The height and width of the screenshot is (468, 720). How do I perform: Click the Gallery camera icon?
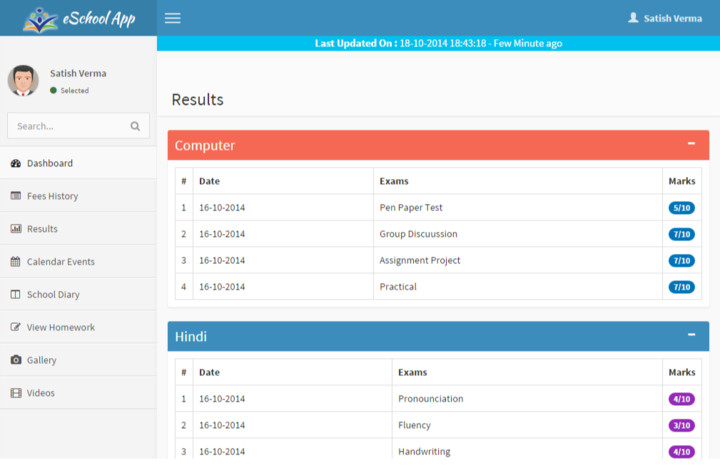(x=16, y=360)
